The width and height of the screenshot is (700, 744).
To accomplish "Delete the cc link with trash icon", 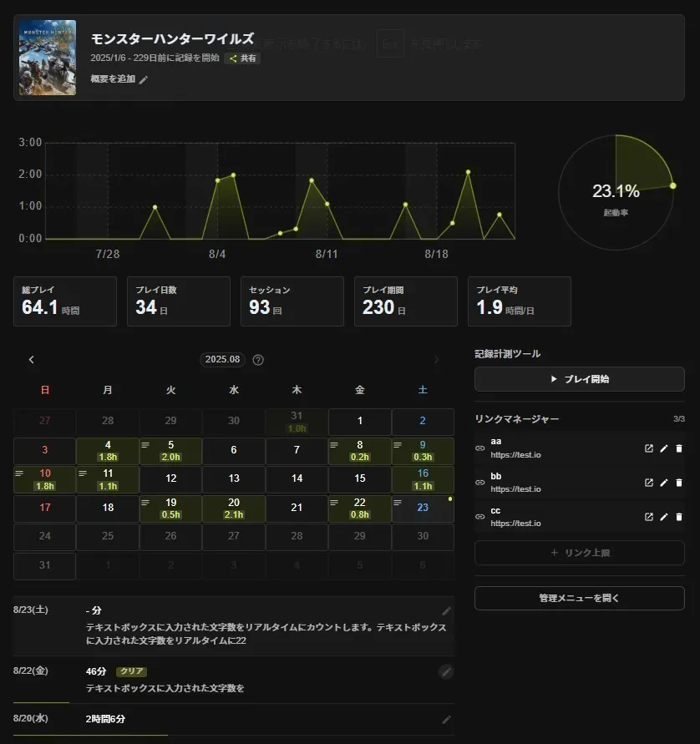I will [679, 517].
